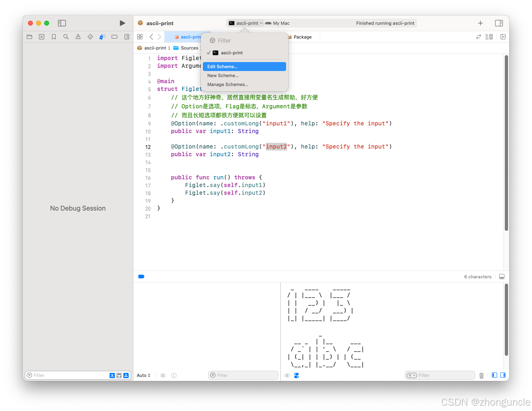Open the Find navigator magnifying glass
The height and width of the screenshot is (411, 532).
coord(66,37)
